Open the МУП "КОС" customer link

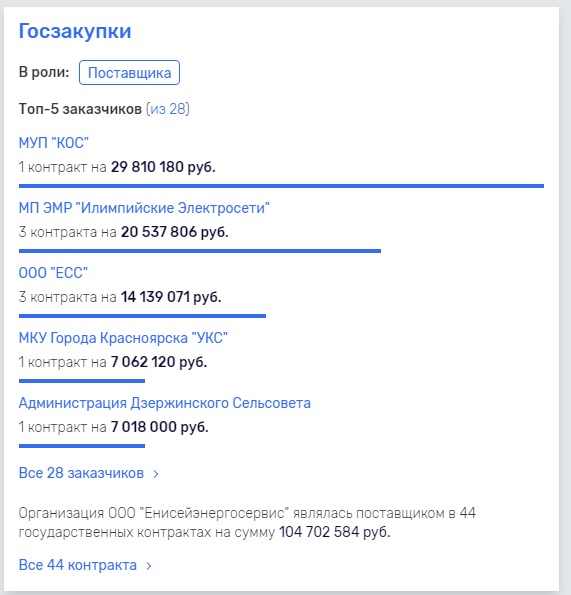53,143
